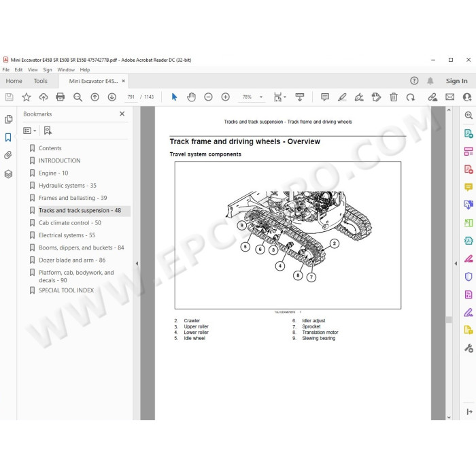Open the Attachments paperclip panel
476x476 pixels.
coord(8,156)
